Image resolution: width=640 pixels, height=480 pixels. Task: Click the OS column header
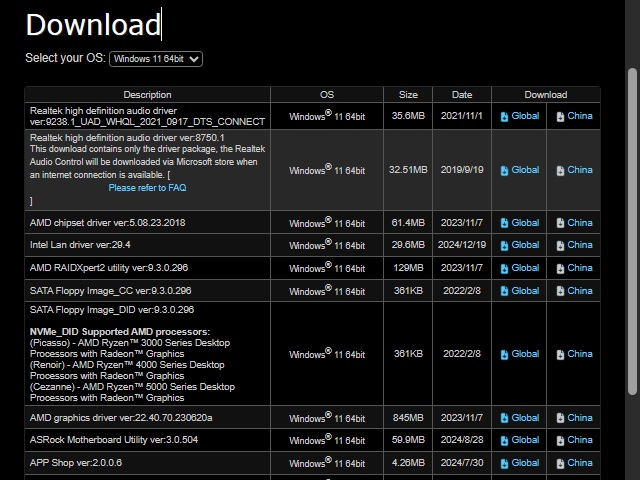coord(327,95)
